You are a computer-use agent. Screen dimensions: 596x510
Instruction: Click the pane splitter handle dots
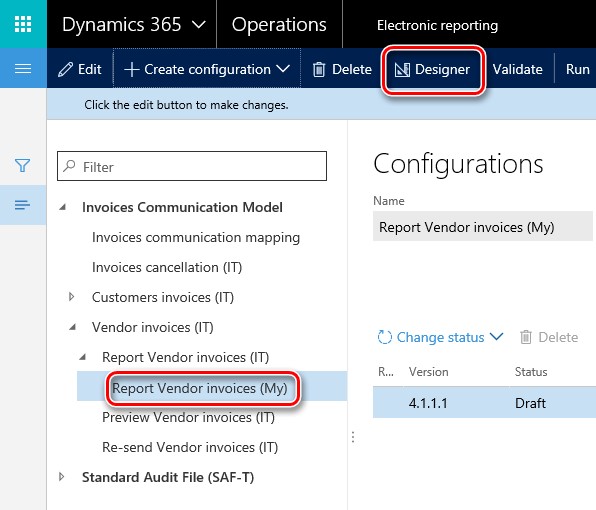pos(353,437)
